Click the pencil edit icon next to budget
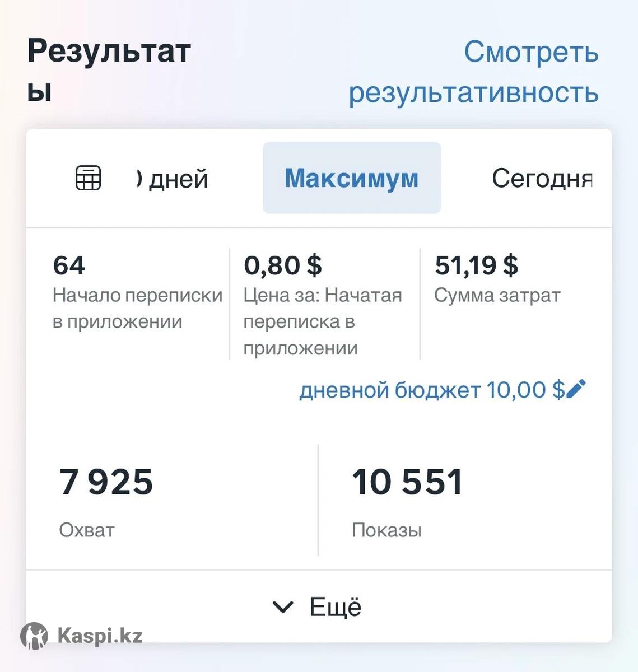 pyautogui.click(x=576, y=389)
